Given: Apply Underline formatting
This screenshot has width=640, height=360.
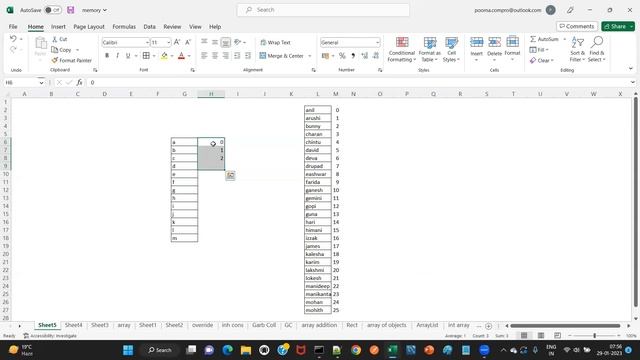Looking at the screenshot, I should pos(128,56).
